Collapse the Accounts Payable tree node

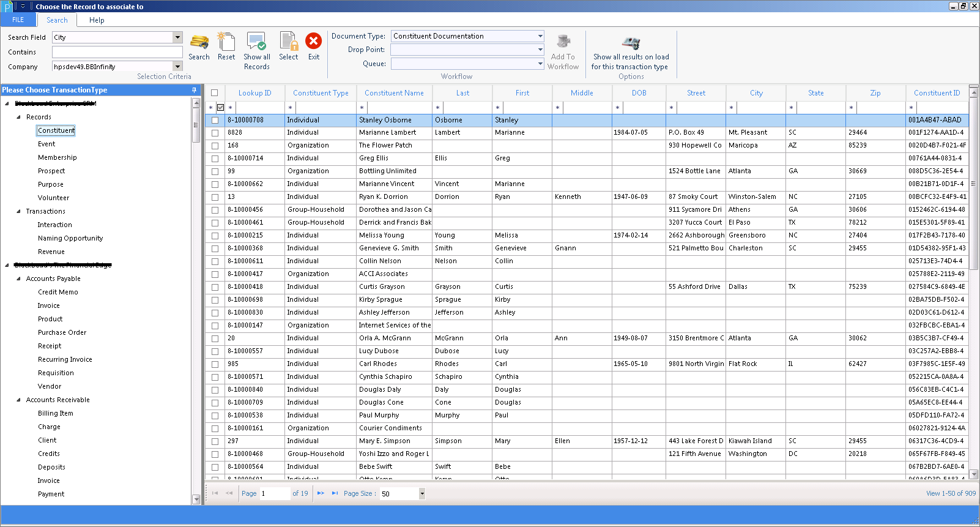point(18,278)
